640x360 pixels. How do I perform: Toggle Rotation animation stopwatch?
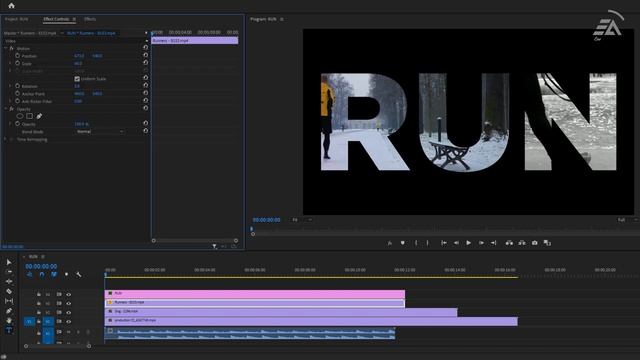point(18,86)
